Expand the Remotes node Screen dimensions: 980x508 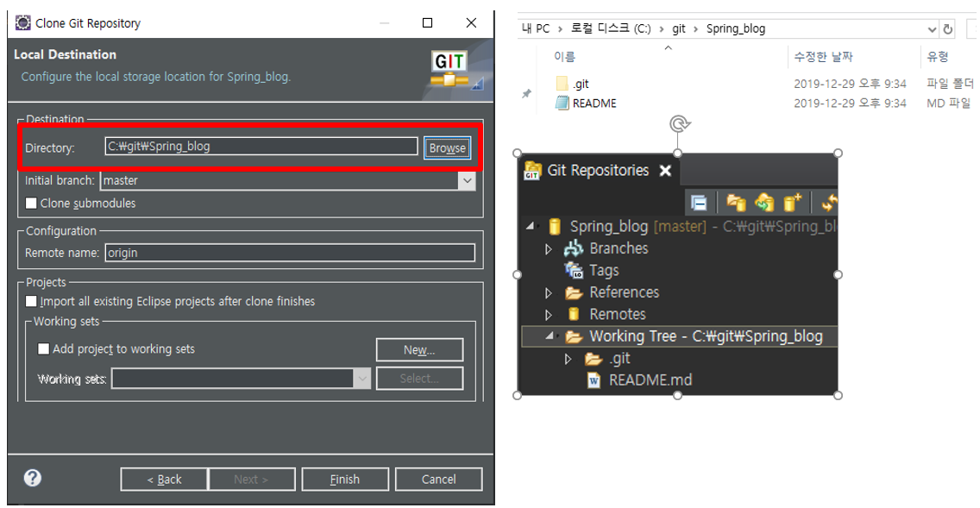coord(549,315)
